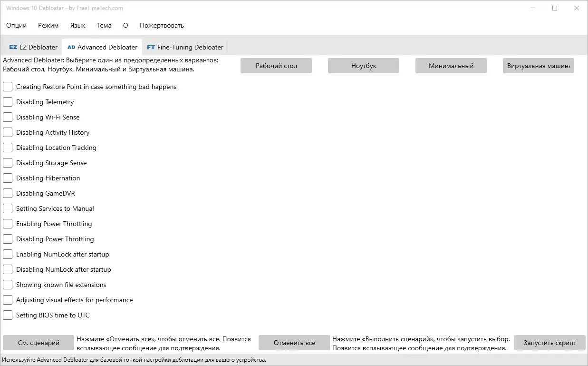Viewport: 588px width, 366px height.
Task: Check Disabling Hibernation option
Action: pos(8,178)
